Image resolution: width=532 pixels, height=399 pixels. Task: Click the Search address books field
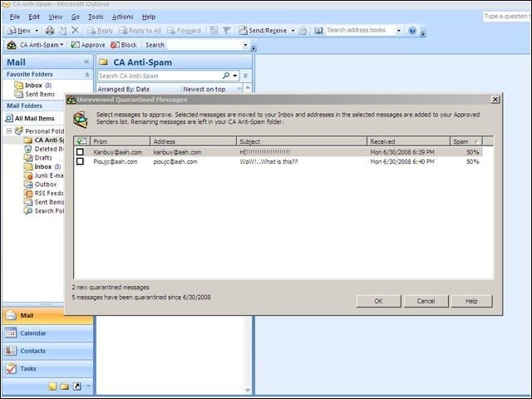360,30
